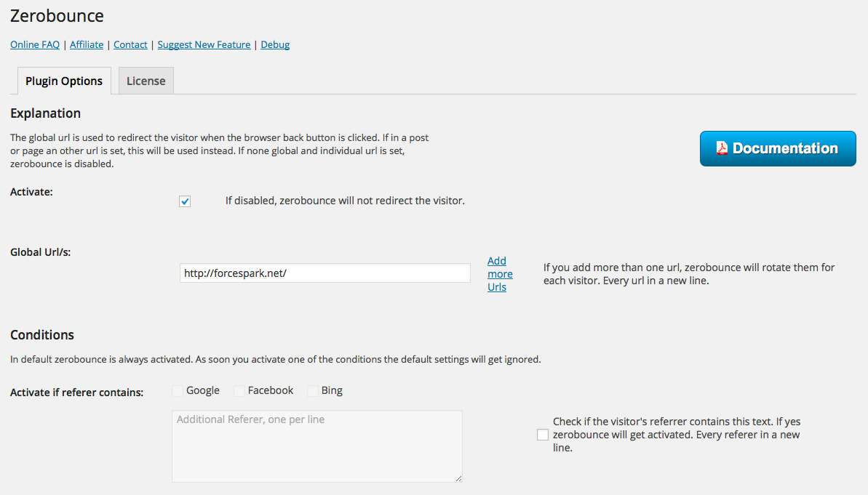Click the PDF icon on Documentation button
This screenshot has width=868, height=495.
(722, 148)
